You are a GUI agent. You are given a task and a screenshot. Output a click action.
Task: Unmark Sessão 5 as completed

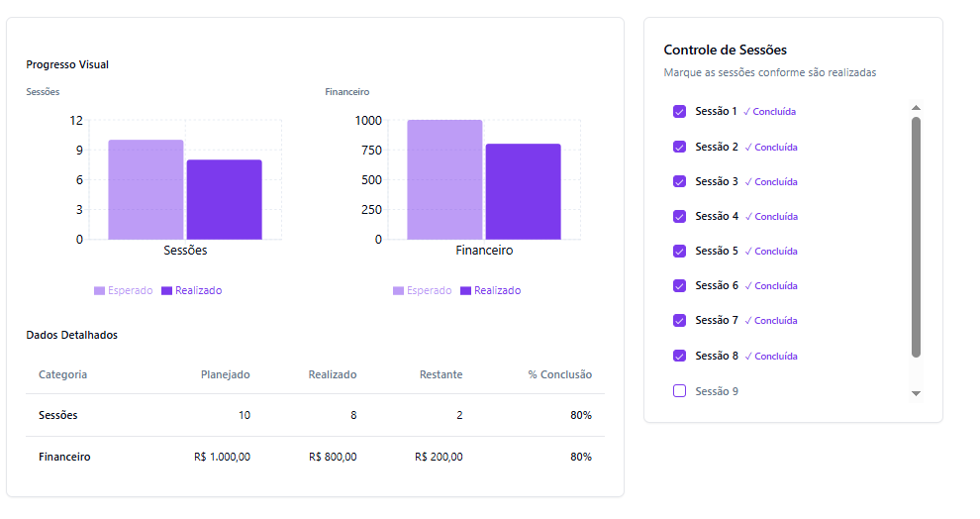coord(679,251)
